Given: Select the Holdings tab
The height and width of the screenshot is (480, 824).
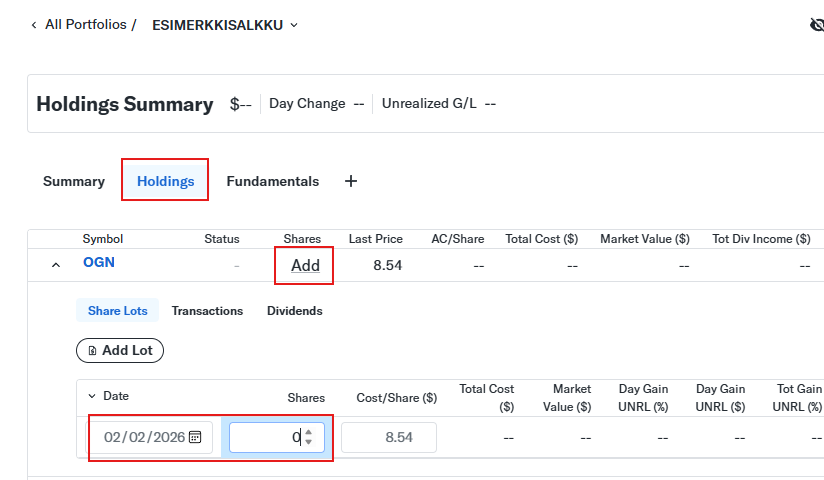Looking at the screenshot, I should tap(166, 181).
